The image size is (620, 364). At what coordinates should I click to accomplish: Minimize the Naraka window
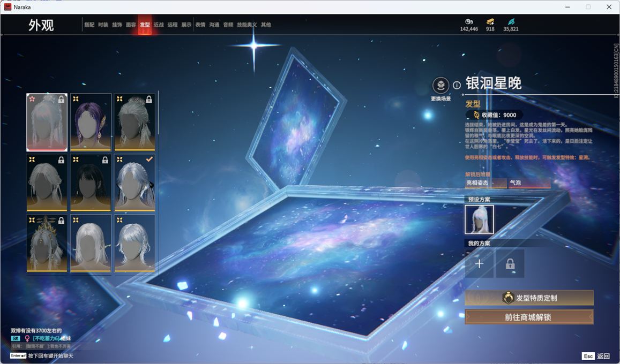(x=568, y=7)
